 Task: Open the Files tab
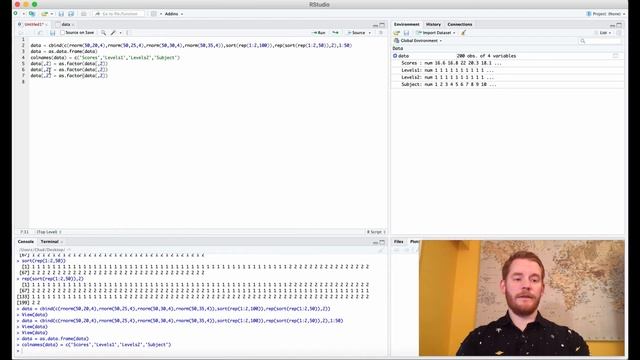point(398,242)
